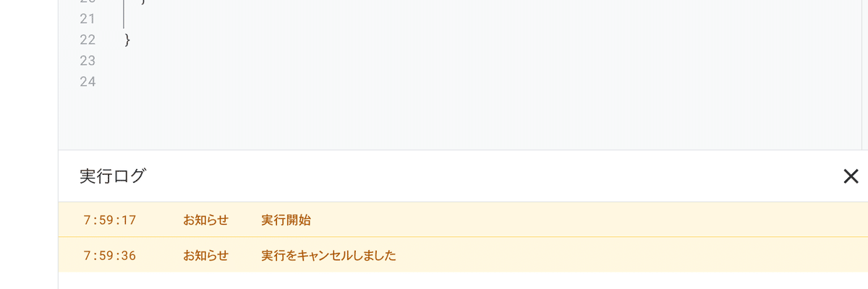Select the 7:59:36 timestamp

click(x=110, y=255)
